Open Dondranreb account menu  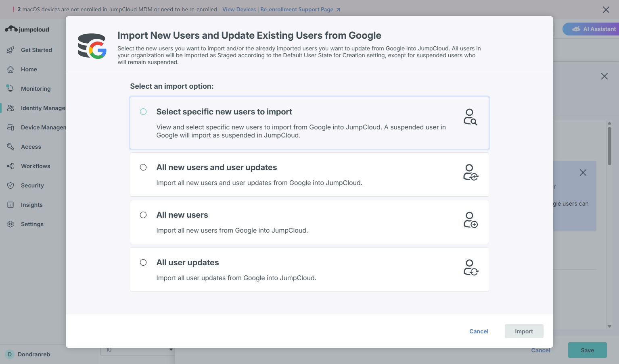click(x=34, y=354)
